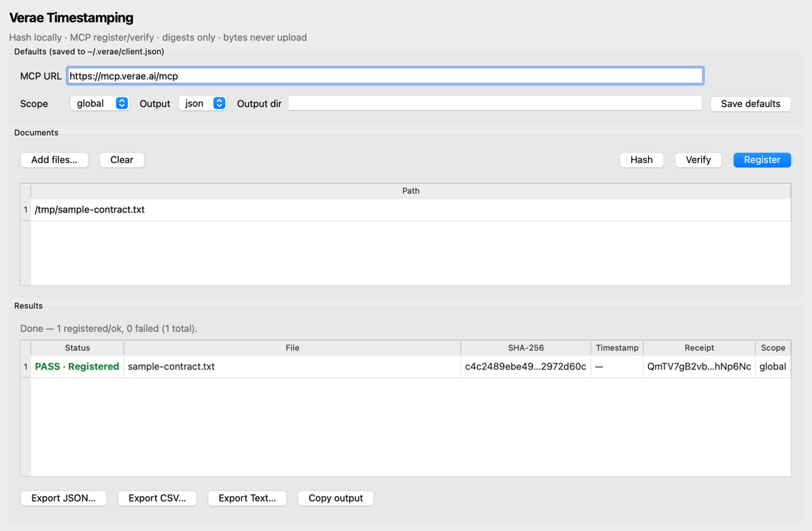
Task: Click the Copy output button
Action: tap(336, 499)
